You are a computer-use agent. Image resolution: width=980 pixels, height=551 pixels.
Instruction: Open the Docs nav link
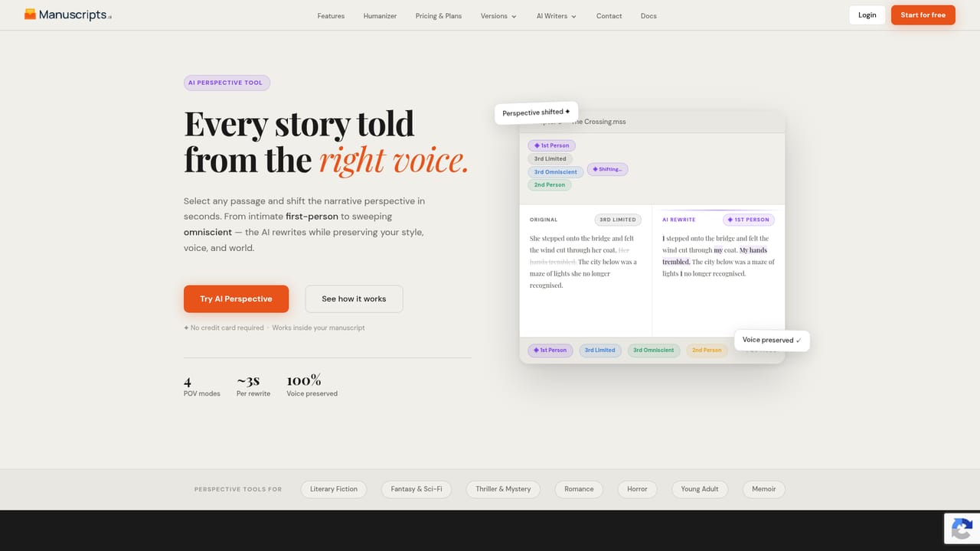click(x=648, y=16)
